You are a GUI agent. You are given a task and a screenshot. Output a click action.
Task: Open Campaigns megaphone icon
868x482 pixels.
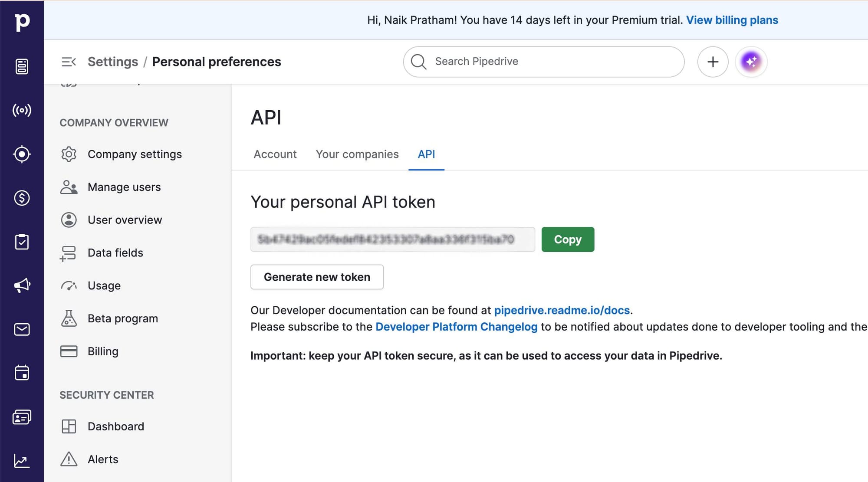(22, 285)
